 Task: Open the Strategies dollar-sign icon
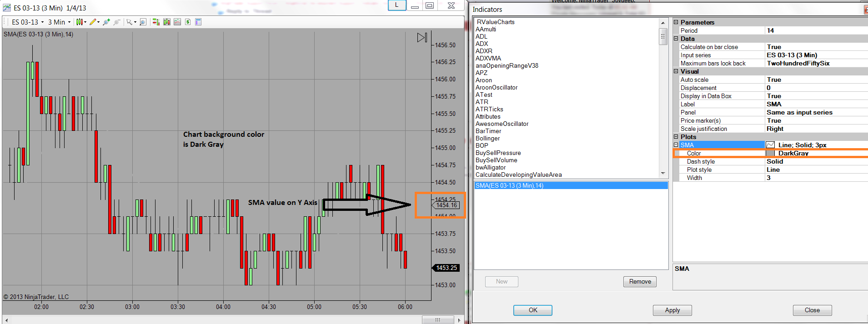pyautogui.click(x=188, y=22)
